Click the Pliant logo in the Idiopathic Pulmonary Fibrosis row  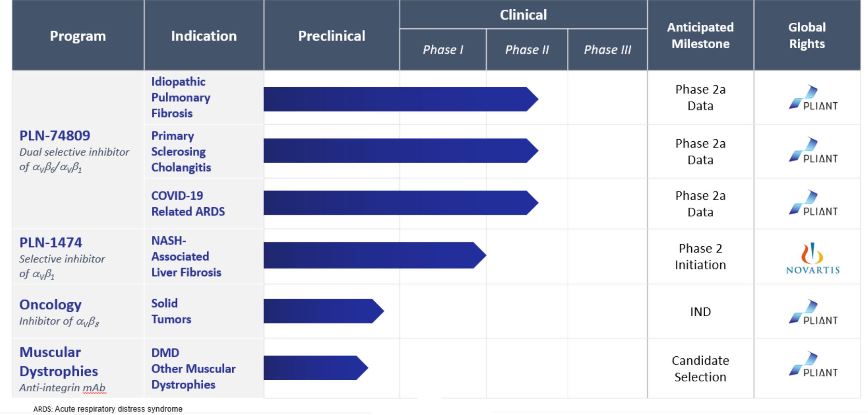pos(813,98)
